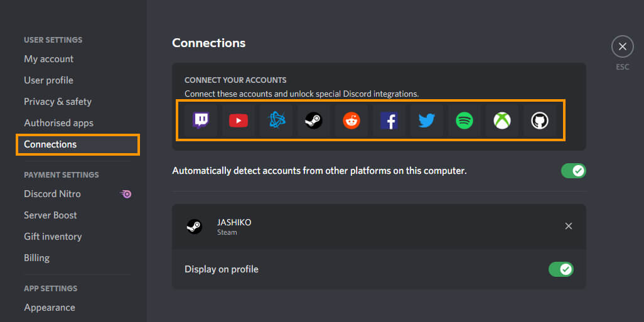Connect your Facebook account

(x=389, y=121)
